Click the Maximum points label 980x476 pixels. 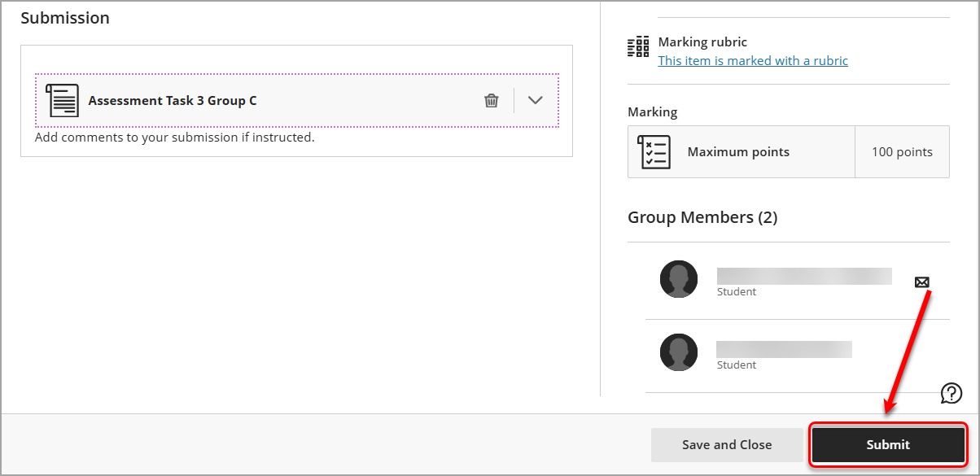738,151
